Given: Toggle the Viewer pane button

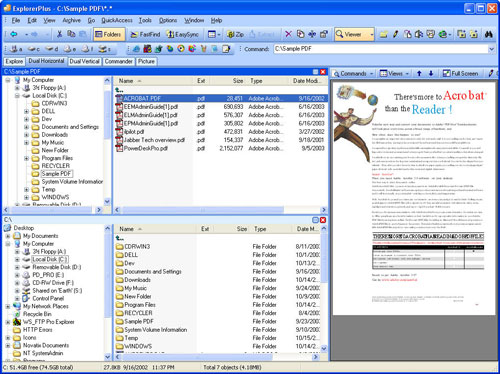Looking at the screenshot, I should click(351, 34).
